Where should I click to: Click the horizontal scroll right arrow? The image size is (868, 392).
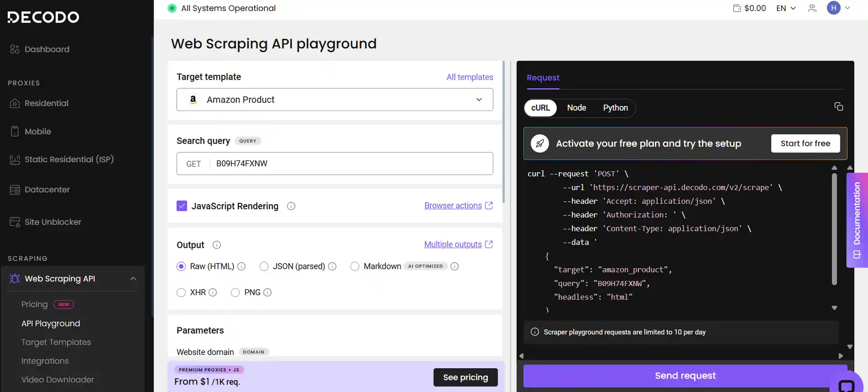(841, 356)
